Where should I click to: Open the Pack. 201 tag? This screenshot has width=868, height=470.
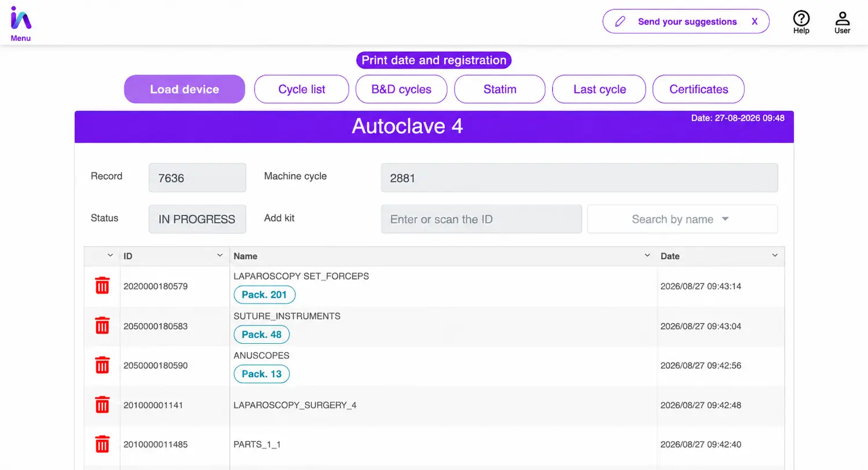[x=264, y=295]
